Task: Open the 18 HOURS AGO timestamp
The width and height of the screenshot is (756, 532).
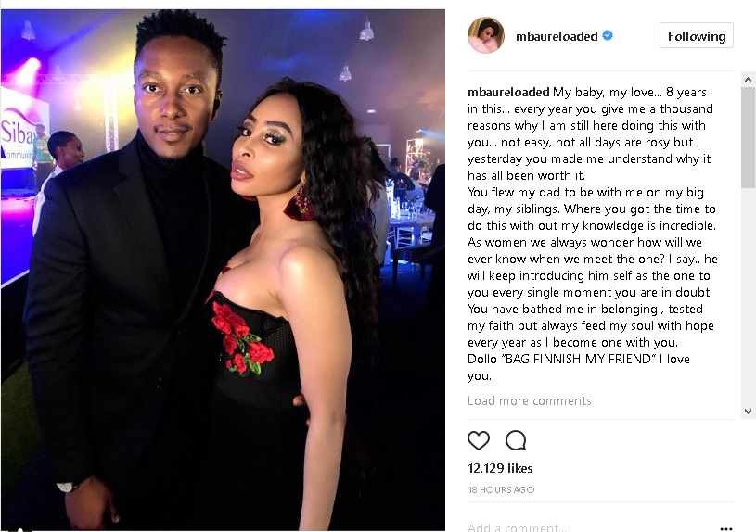Action: click(x=501, y=489)
